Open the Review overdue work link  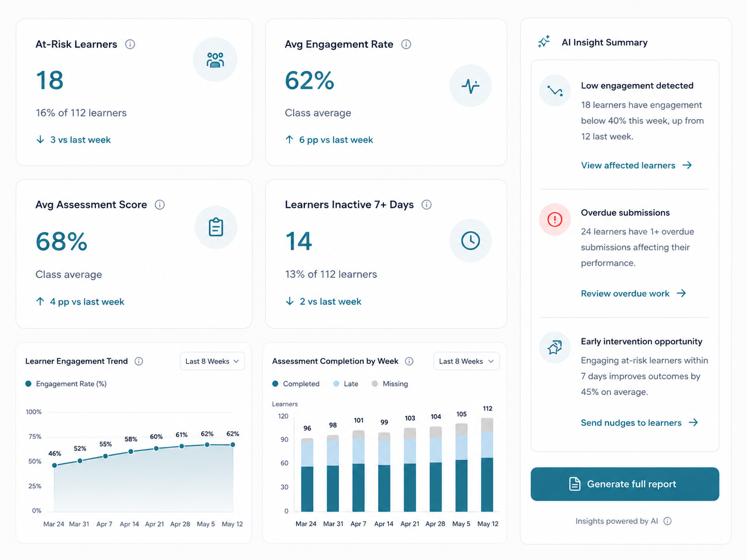[x=634, y=293]
